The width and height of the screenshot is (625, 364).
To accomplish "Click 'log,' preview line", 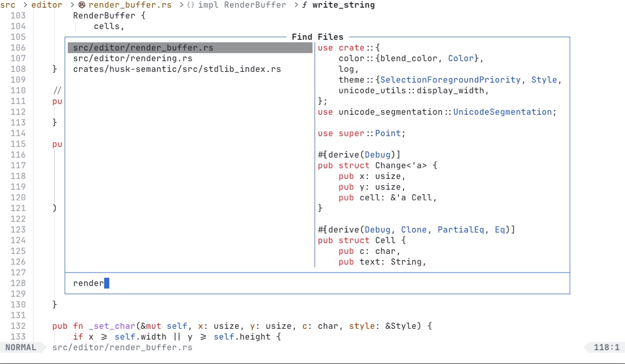I will point(349,69).
